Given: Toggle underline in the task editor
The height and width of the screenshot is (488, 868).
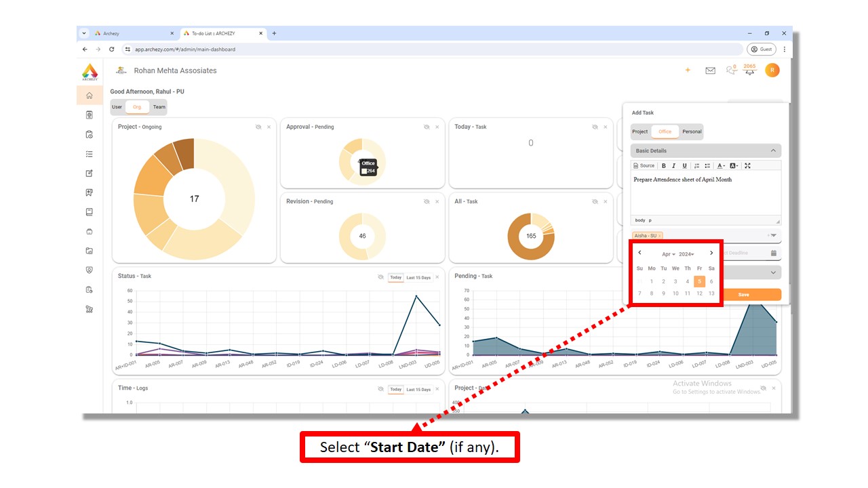Looking at the screenshot, I should coord(684,165).
